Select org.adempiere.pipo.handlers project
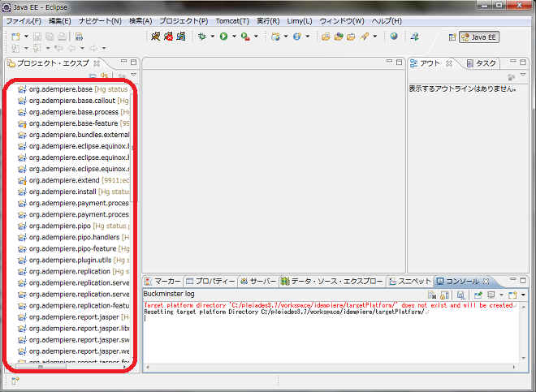536x392 pixels. [x=73, y=237]
